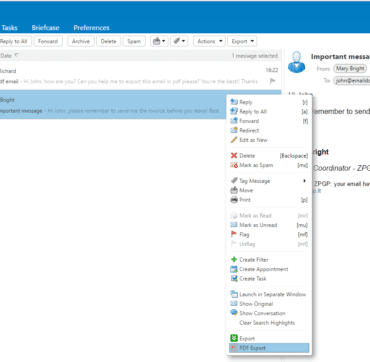Open the Actions dropdown menu
Viewport: 370px width, 362px height.
click(209, 41)
